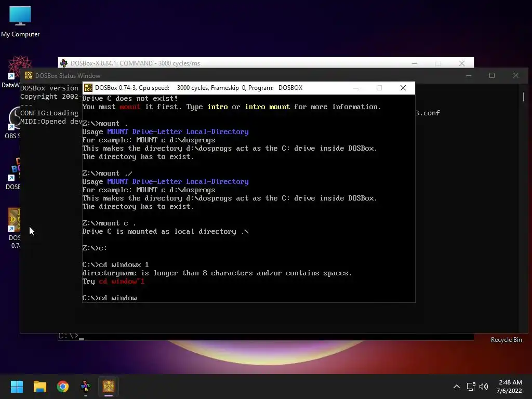Minimize the DOSBox 0.74-3 window
This screenshot has height=399, width=532.
pyautogui.click(x=356, y=88)
